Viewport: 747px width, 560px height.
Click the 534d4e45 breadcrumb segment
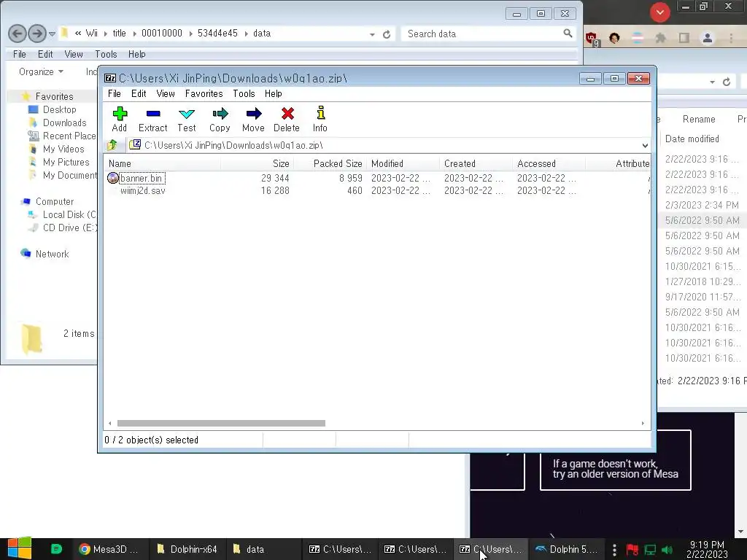click(217, 34)
